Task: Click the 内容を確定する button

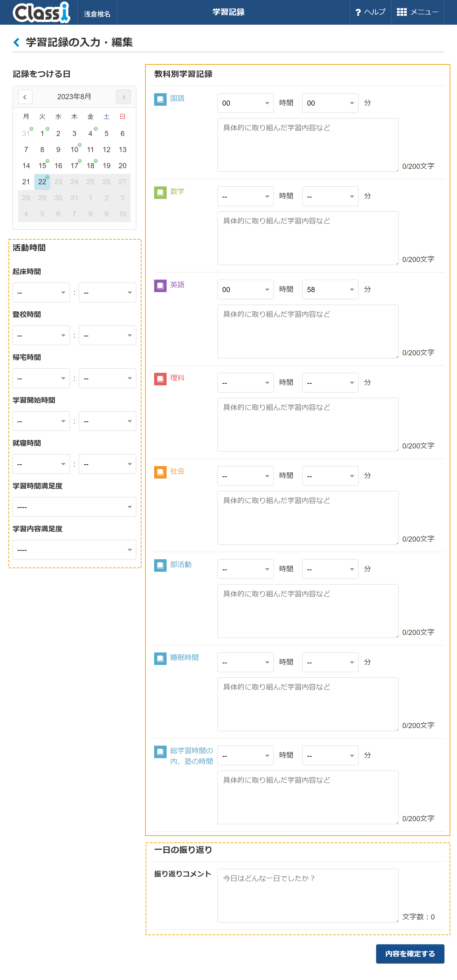Action: [x=410, y=954]
